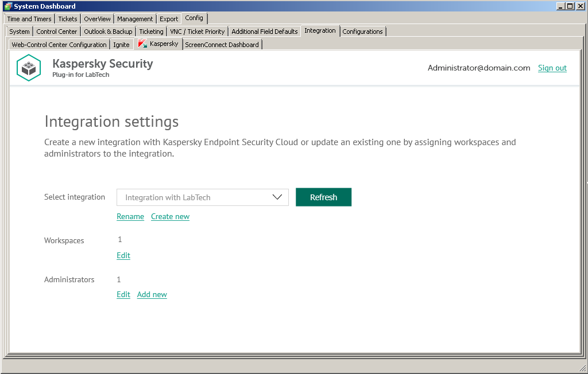Edit the Administrators list
The image size is (588, 374).
[123, 294]
